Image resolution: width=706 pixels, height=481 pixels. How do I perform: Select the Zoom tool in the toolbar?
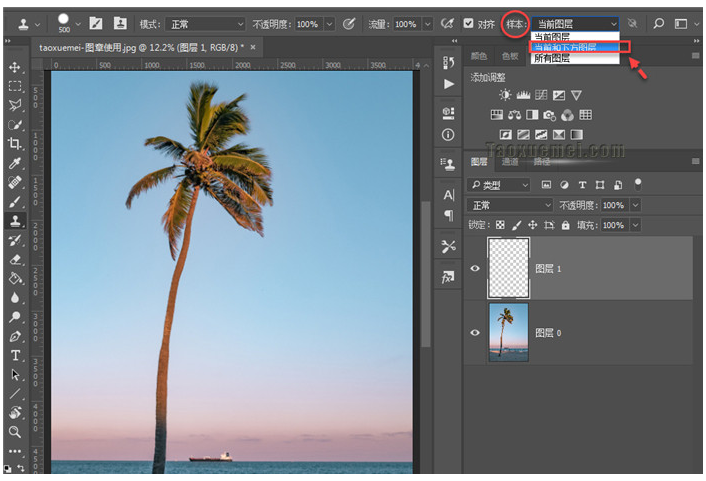point(15,432)
